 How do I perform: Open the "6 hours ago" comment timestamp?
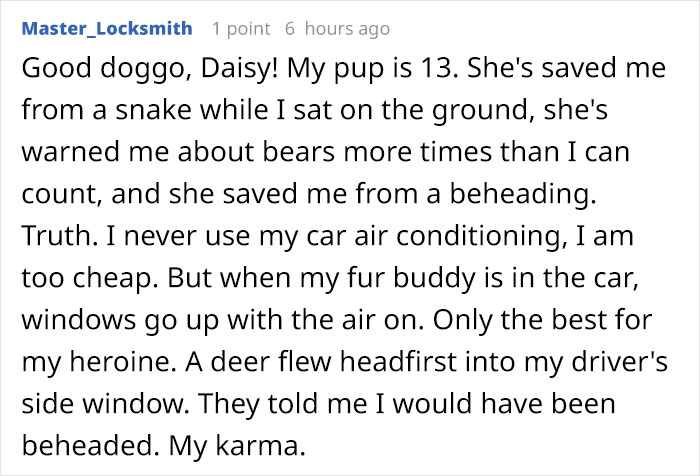[x=338, y=29]
